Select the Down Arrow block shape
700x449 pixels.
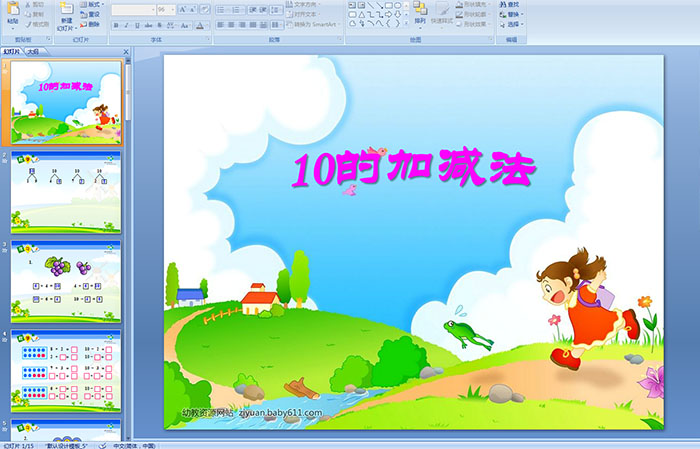tap(397, 15)
